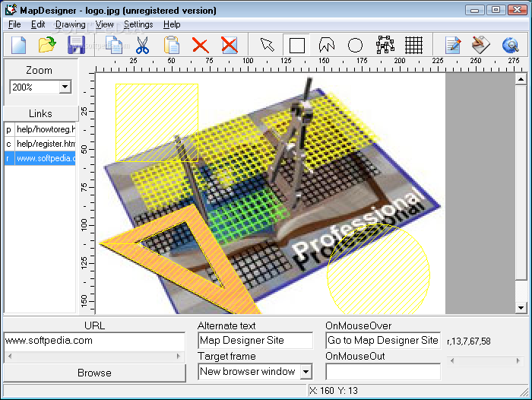Maximize the MapDesigner window

coord(496,10)
